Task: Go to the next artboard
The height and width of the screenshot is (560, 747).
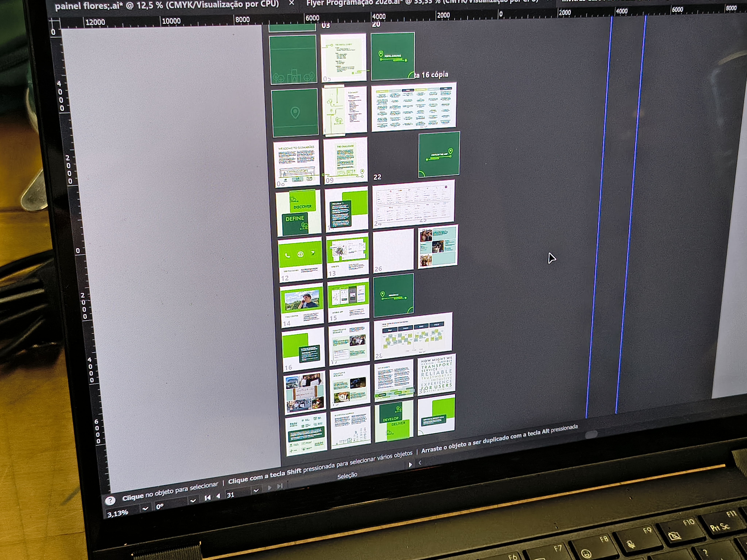Action: click(x=270, y=488)
